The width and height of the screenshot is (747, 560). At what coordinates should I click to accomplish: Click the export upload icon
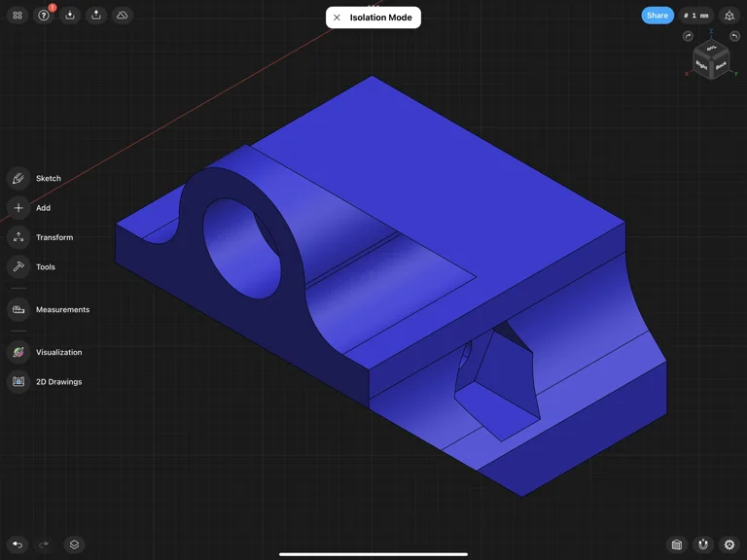[x=95, y=16]
